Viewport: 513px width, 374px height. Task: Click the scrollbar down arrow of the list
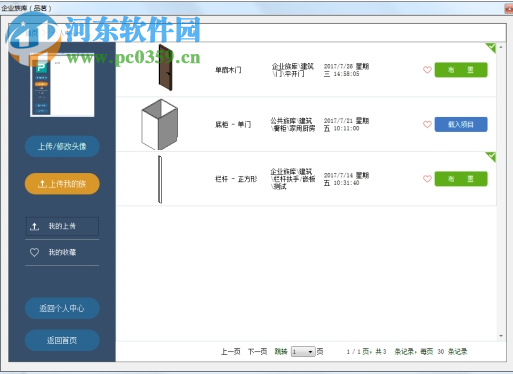point(501,336)
